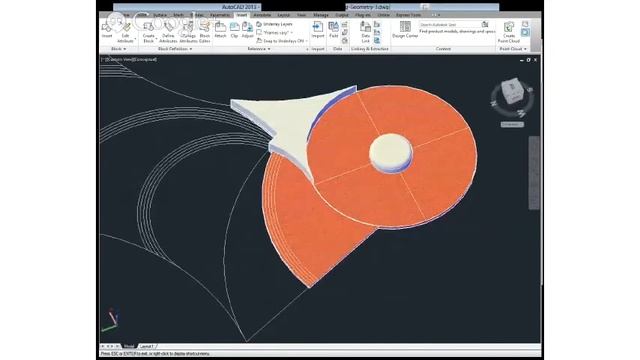
Task: Toggle Snap to Underlays ON option
Action: [281, 41]
